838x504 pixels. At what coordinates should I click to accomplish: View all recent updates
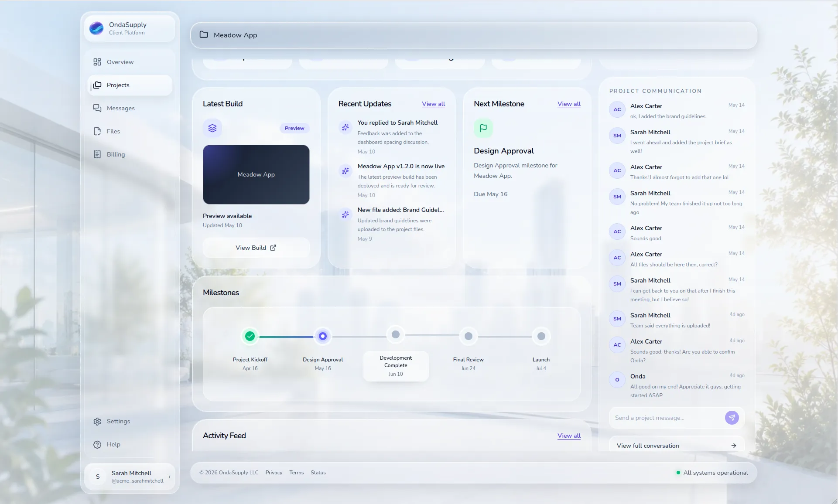point(433,104)
